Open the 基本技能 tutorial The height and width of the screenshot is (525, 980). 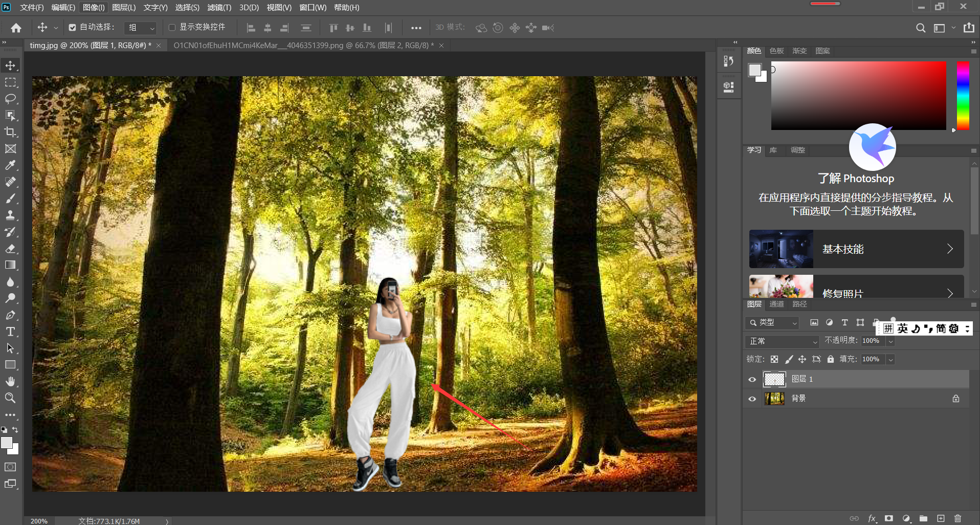pos(856,249)
